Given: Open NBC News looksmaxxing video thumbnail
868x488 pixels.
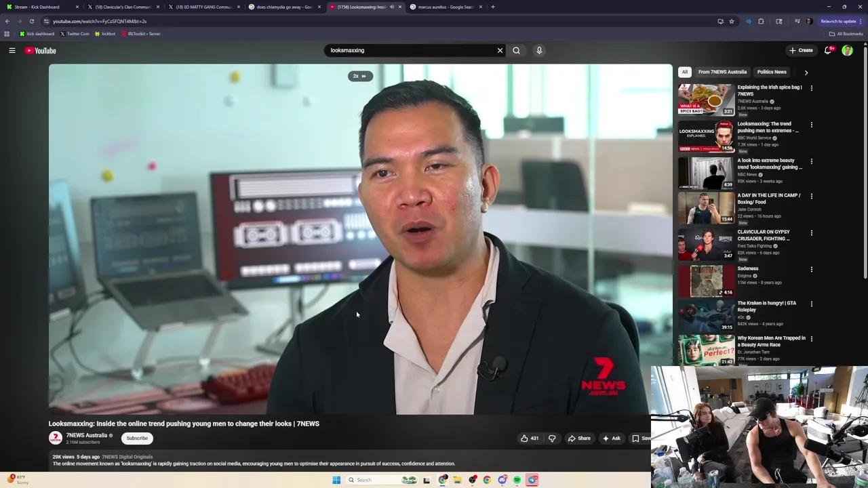Looking at the screenshot, I should [x=706, y=174].
